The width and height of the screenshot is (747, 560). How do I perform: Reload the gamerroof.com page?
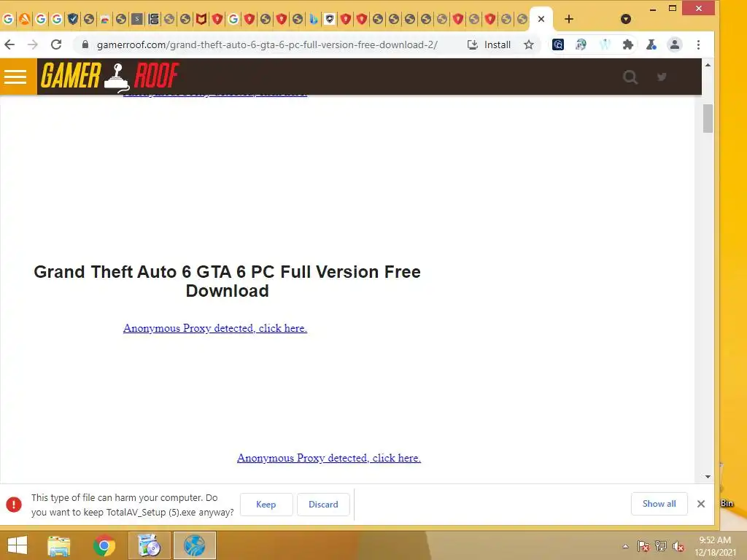[x=56, y=44]
